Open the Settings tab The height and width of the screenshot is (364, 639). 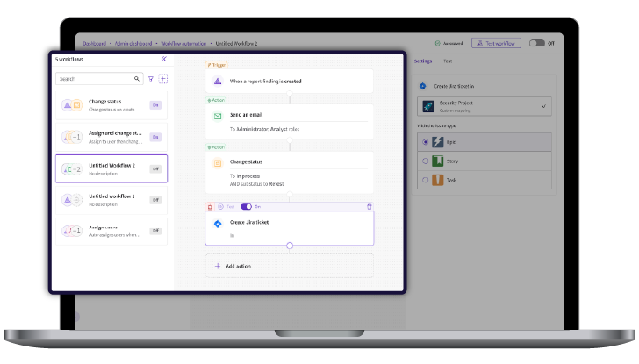click(x=423, y=61)
